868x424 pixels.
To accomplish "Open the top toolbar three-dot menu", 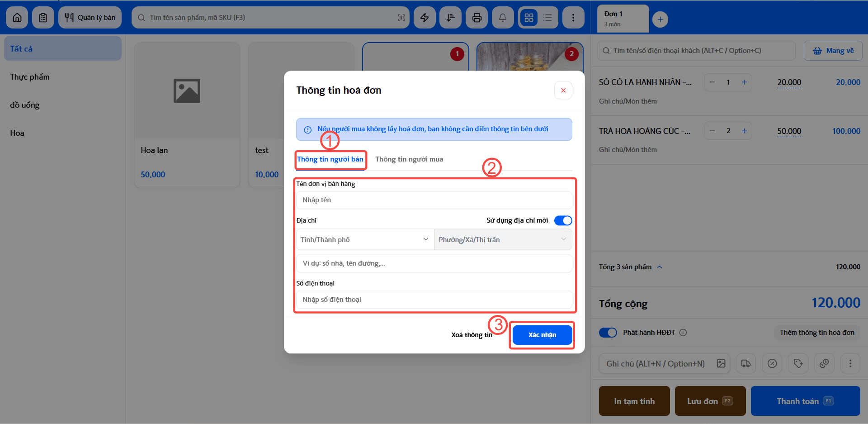I will coord(573,18).
